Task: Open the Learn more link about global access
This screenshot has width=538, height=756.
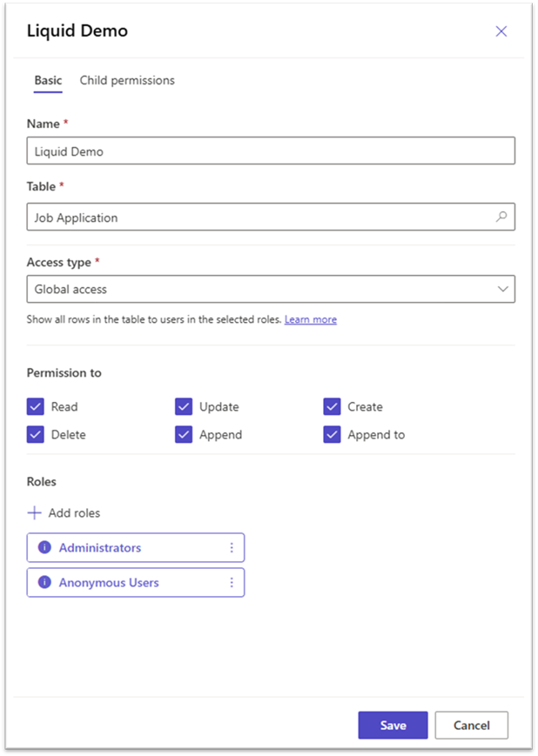Action: pyautogui.click(x=311, y=319)
